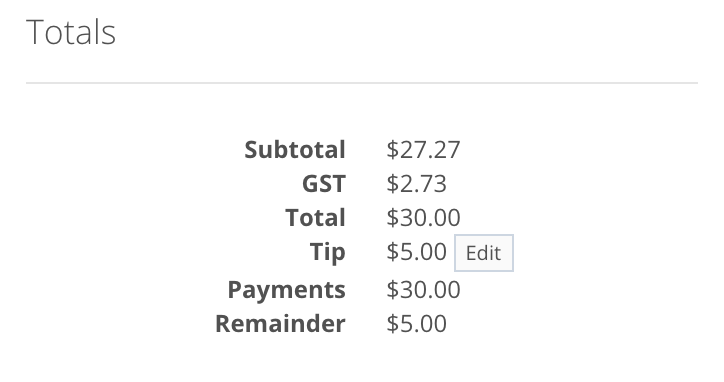
Task: Select the $5.00 remainder amount
Action: (416, 323)
